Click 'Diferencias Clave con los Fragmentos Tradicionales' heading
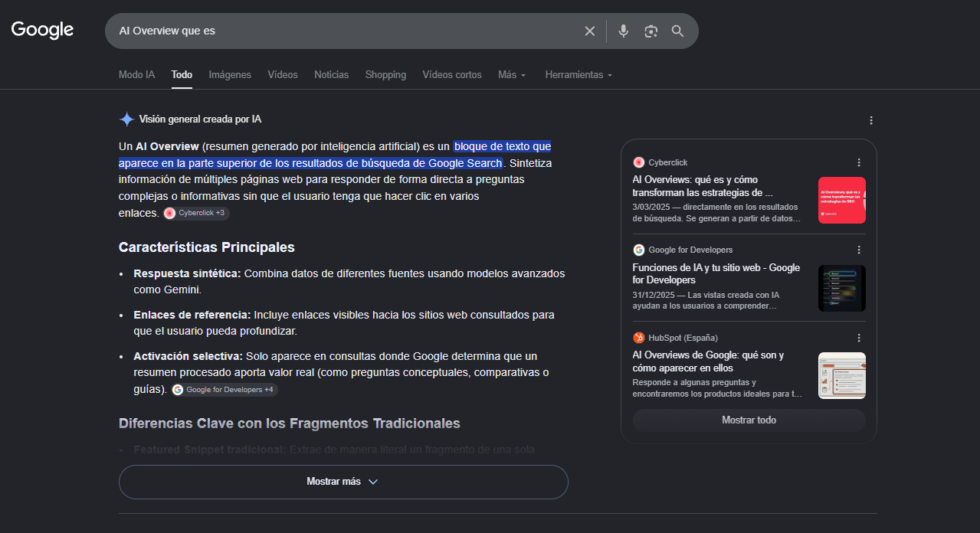Screen dimensions: 980x533 point(290,423)
